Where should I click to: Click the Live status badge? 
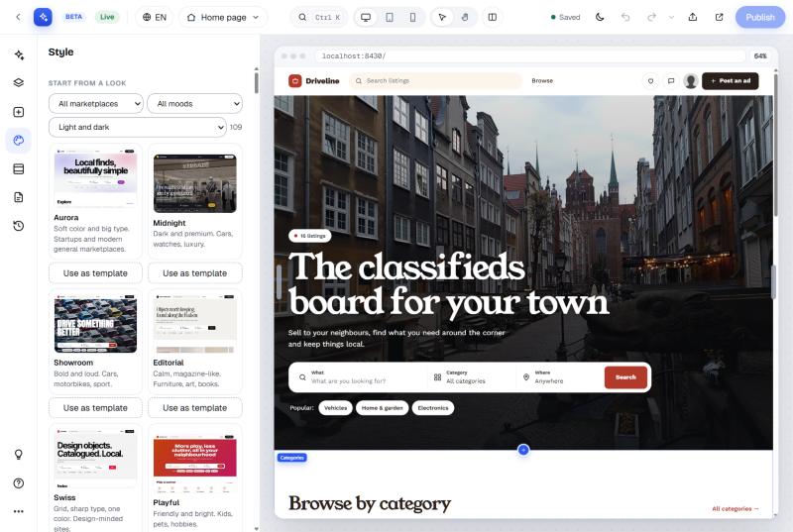(107, 17)
